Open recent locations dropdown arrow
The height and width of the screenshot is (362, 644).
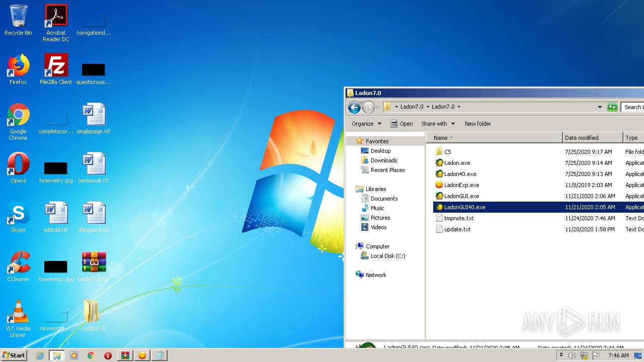(378, 107)
